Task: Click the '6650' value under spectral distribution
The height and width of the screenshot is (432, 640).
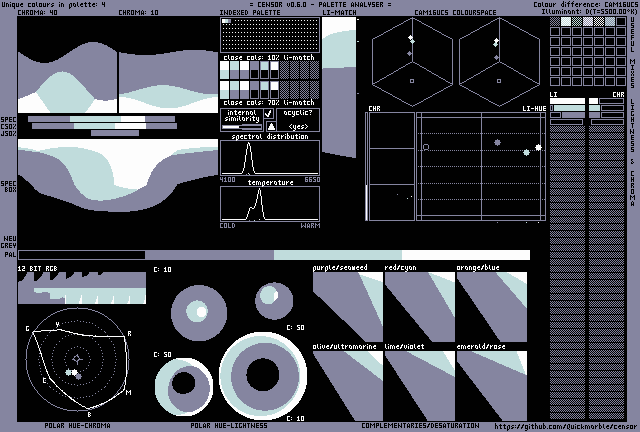Action: pos(312,180)
